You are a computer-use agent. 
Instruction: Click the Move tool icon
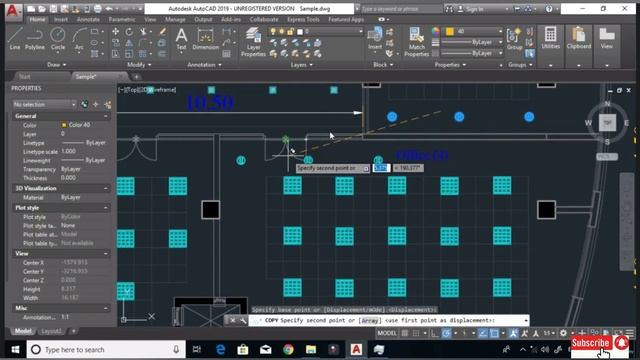click(116, 32)
